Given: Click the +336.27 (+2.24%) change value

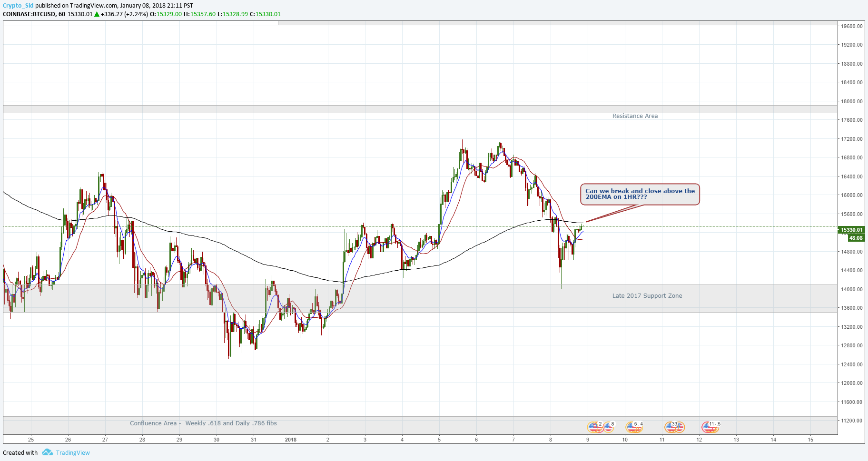Looking at the screenshot, I should pyautogui.click(x=124, y=14).
